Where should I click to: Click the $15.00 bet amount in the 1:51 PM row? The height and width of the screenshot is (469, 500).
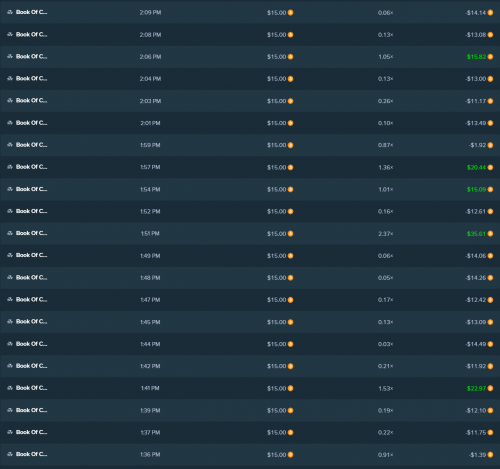click(277, 234)
